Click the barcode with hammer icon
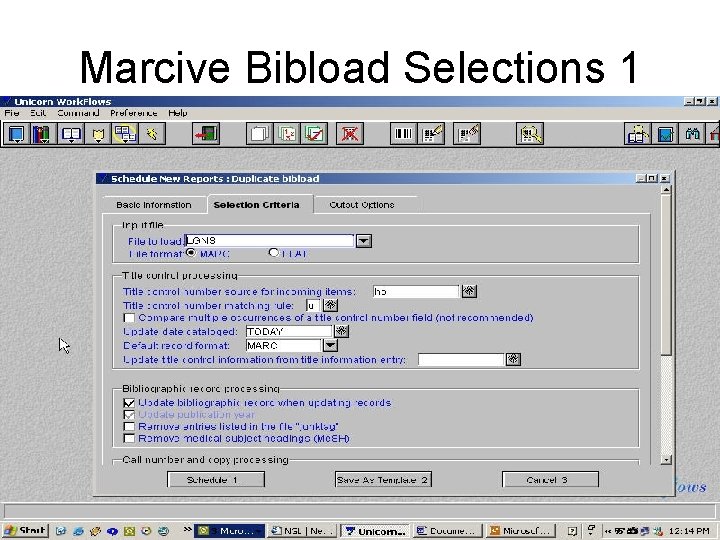720x540 pixels. (467, 134)
